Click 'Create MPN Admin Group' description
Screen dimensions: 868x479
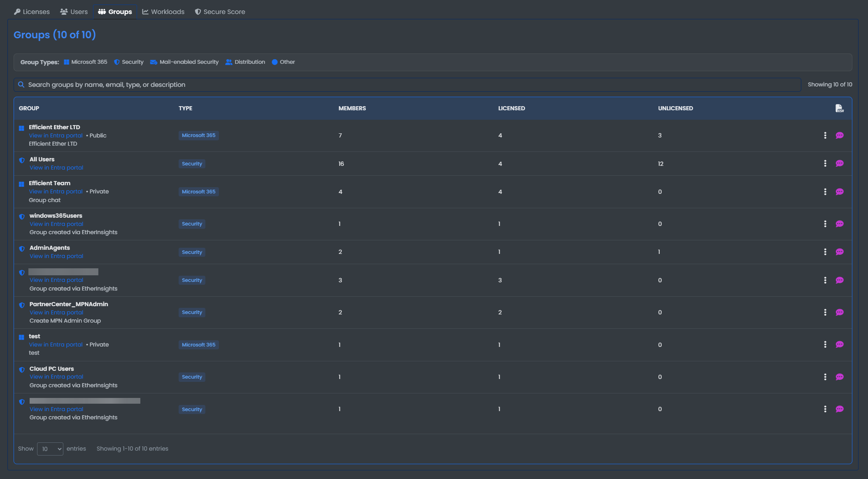click(65, 321)
